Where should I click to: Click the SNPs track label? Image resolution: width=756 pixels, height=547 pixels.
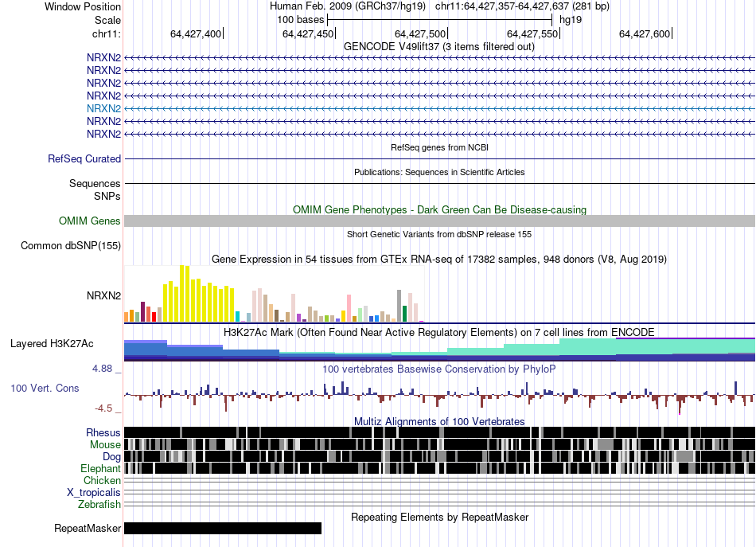(107, 197)
